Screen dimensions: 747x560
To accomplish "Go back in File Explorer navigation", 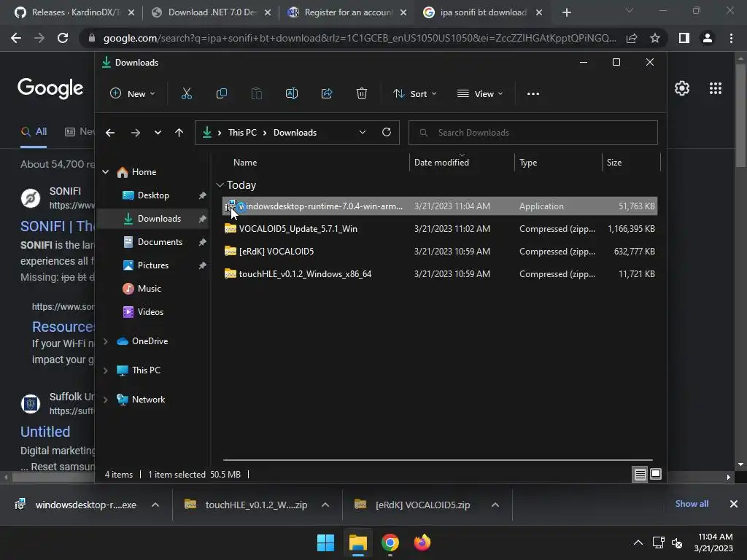I will (x=110, y=133).
